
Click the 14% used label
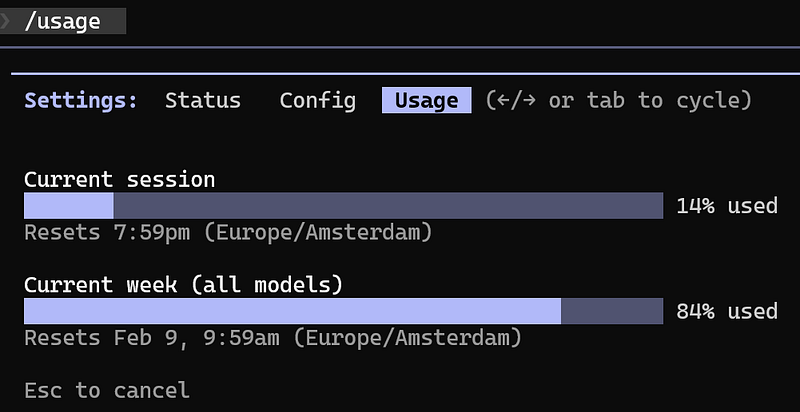[x=726, y=206]
